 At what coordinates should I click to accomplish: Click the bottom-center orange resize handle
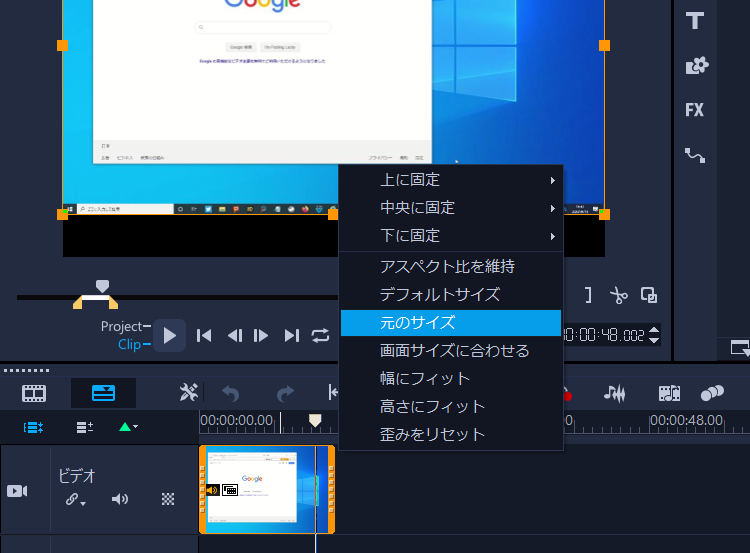point(333,214)
